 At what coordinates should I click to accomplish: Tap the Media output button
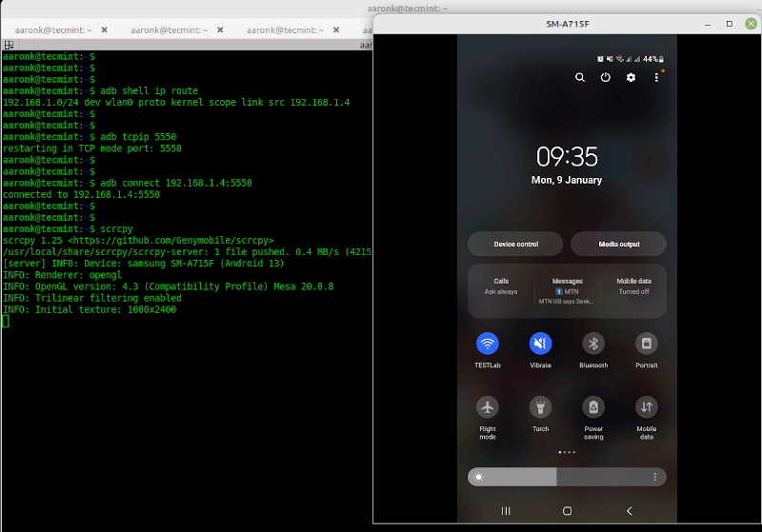coord(618,245)
